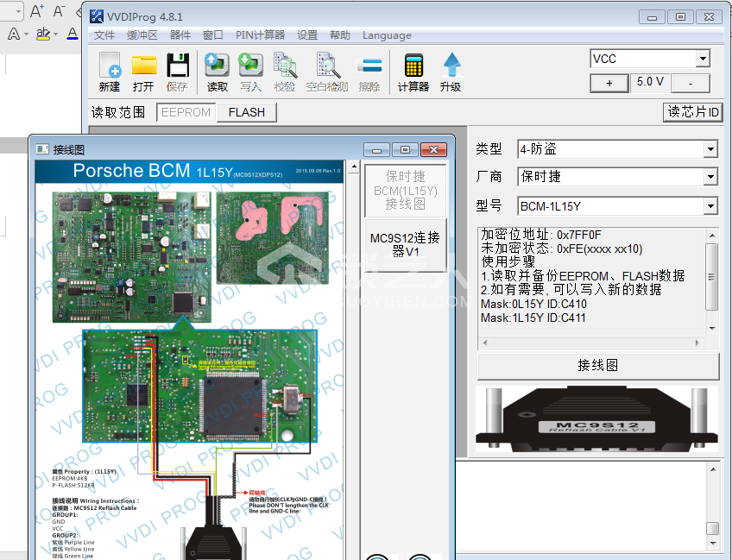The height and width of the screenshot is (560, 732).
Task: Click the 保存 (Save) floppy disk icon
Action: (x=178, y=72)
